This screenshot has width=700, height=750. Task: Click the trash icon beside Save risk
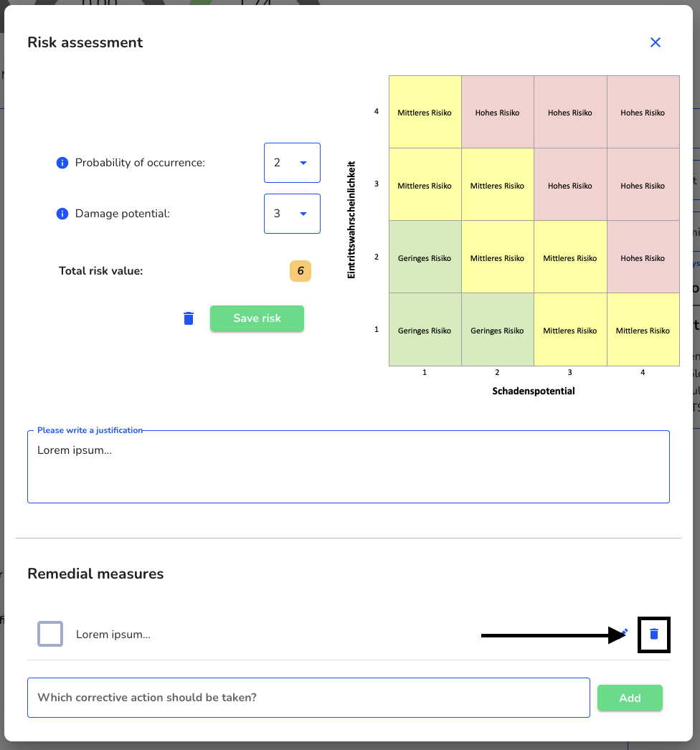coord(189,318)
